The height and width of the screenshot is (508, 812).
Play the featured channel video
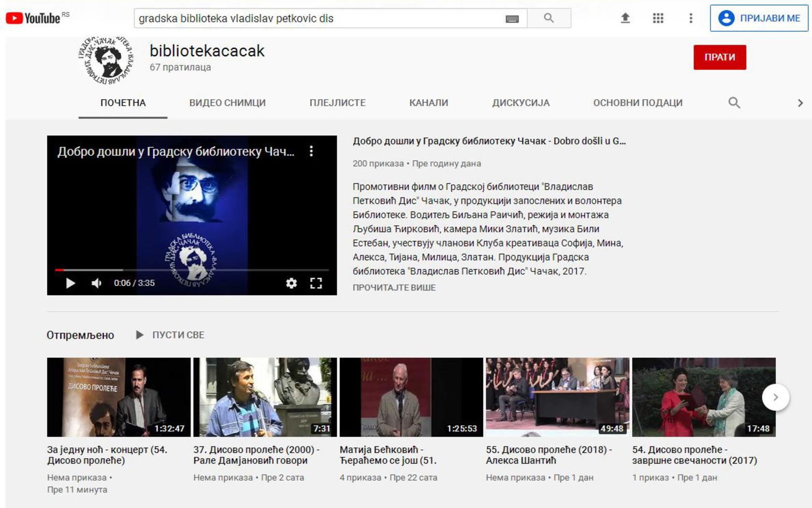71,283
